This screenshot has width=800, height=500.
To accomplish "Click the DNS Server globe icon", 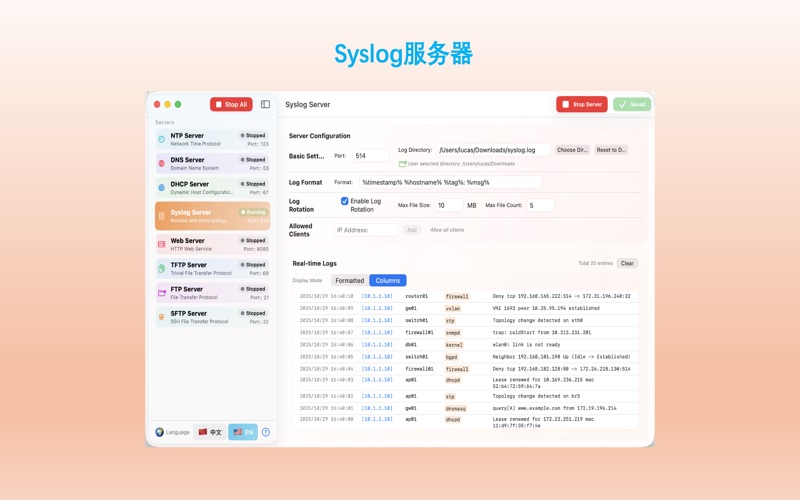I will tap(161, 163).
